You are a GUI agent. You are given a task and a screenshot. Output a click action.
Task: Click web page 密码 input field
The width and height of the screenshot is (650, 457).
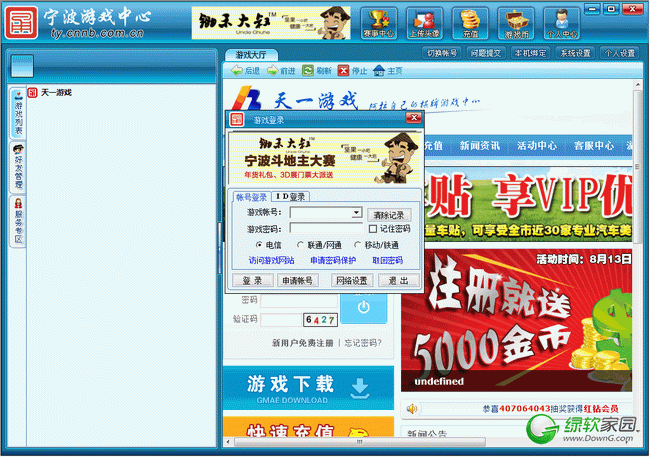(299, 300)
